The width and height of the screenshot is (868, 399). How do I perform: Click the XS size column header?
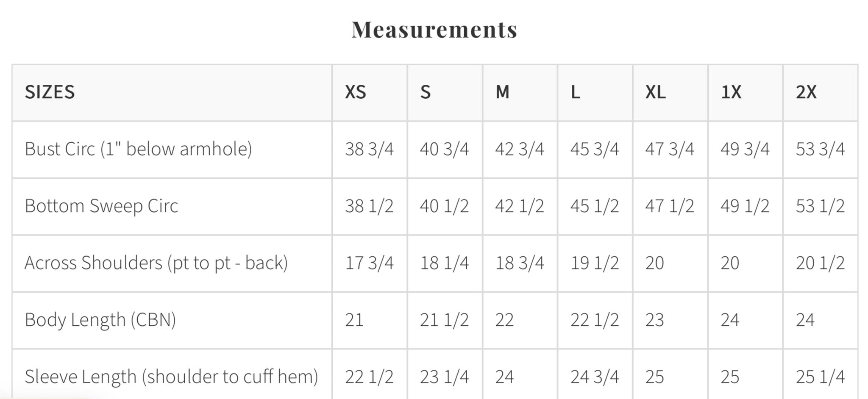(355, 92)
